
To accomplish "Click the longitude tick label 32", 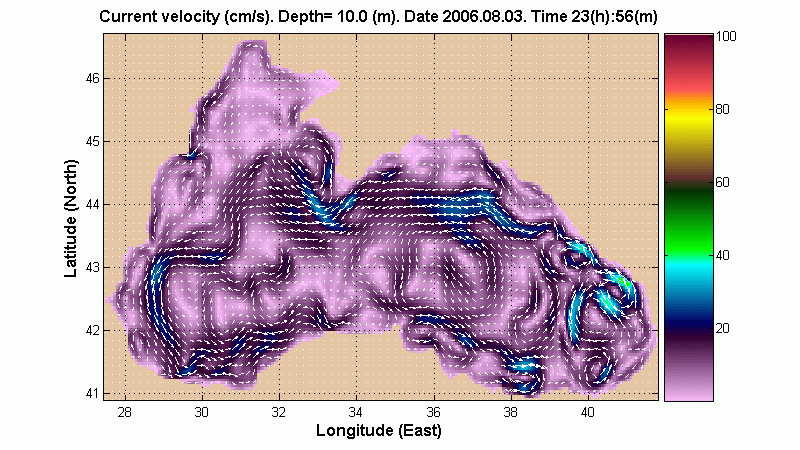I will (279, 412).
